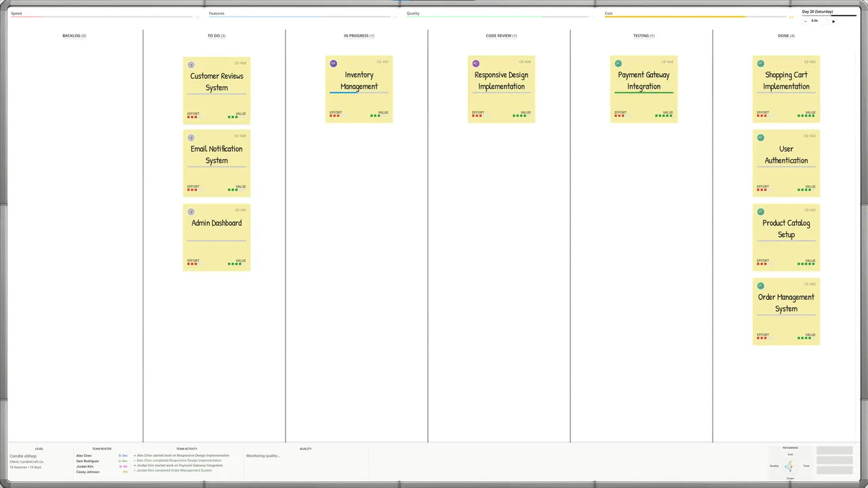868x488 pixels.
Task: Click assignee avatar on Order Management System card
Action: click(760, 286)
